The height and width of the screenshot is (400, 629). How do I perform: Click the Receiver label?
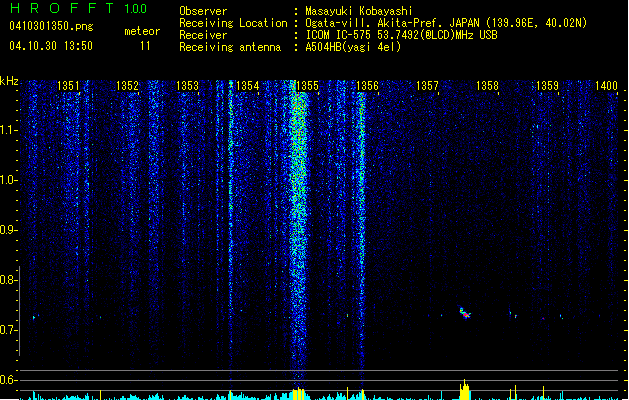pyautogui.click(x=203, y=35)
